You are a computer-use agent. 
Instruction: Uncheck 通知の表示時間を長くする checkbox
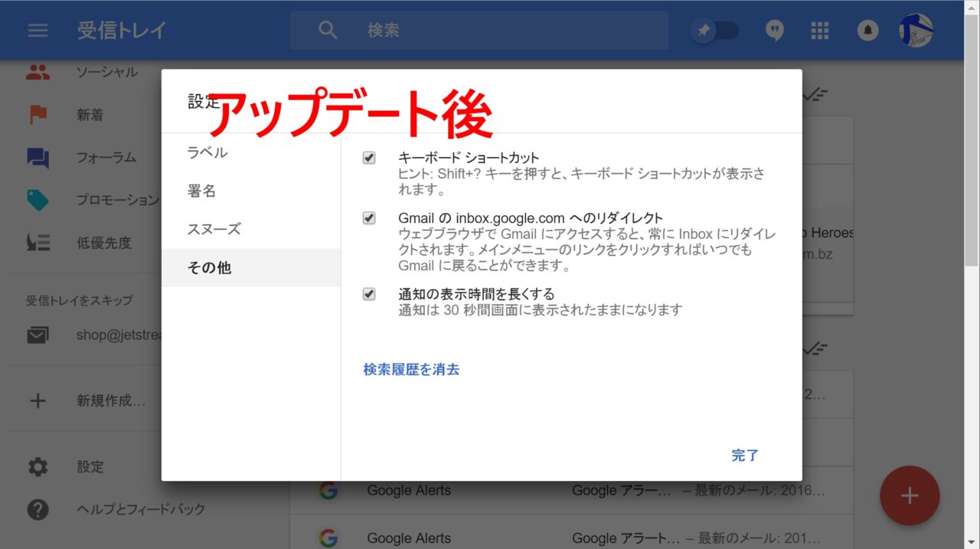(x=369, y=294)
